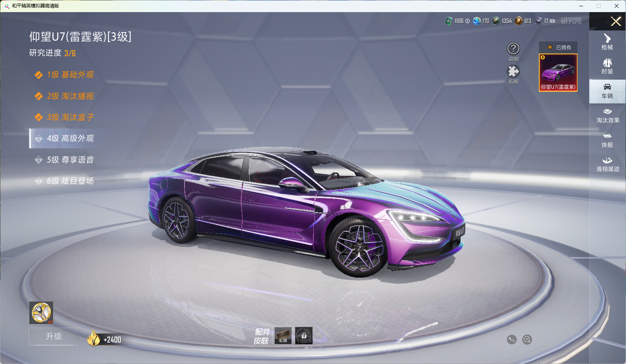Open the 说明 help question-mark icon
The image size is (626, 364).
click(x=513, y=49)
